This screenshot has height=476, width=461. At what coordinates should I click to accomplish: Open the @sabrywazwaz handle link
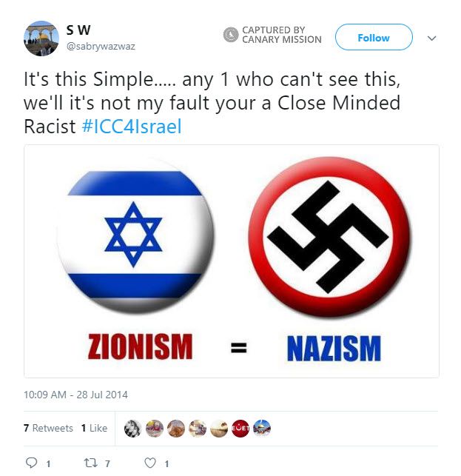click(x=101, y=47)
